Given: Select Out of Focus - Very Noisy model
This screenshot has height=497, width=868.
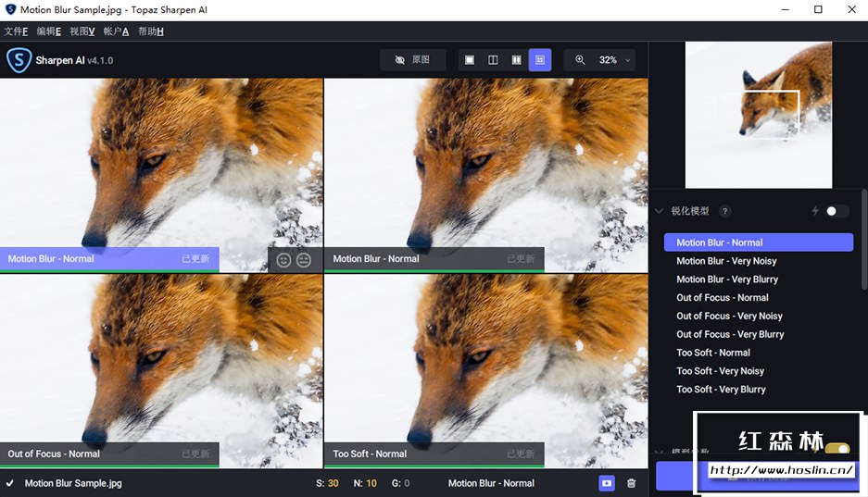Looking at the screenshot, I should pos(729,317).
